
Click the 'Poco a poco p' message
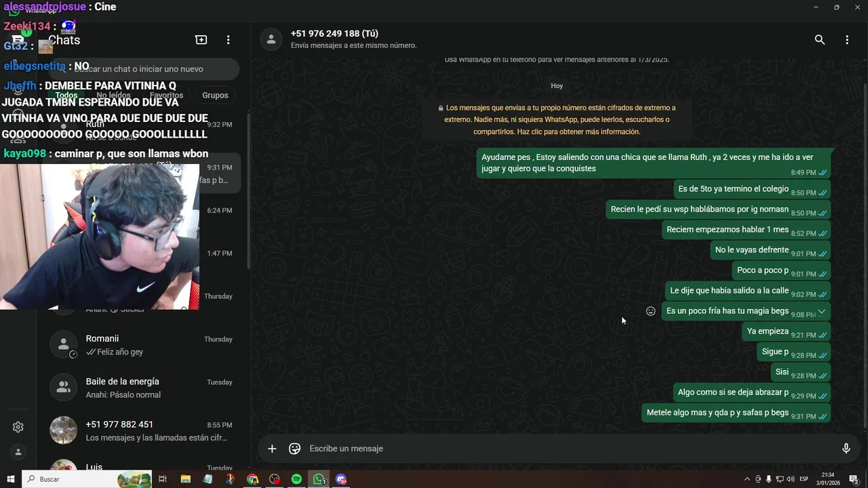[781, 272]
